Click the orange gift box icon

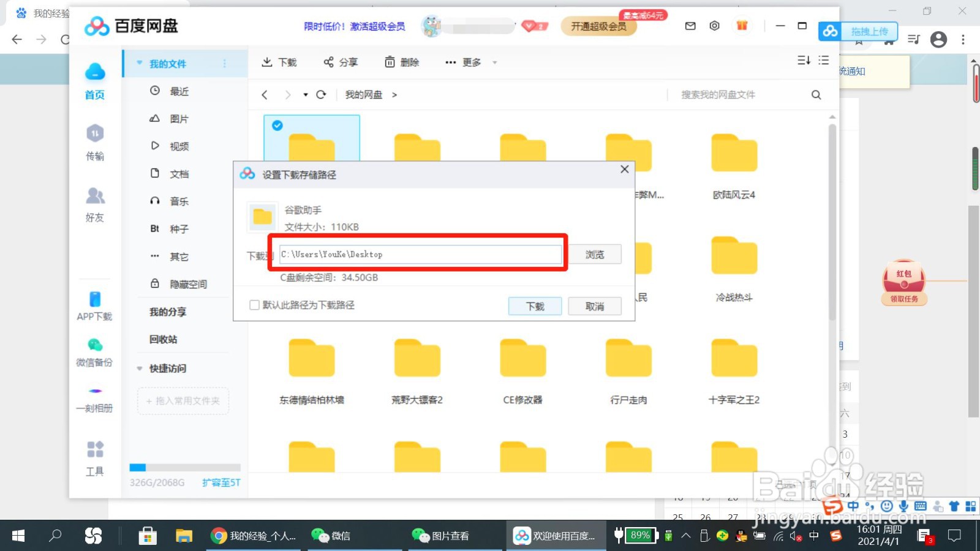742,26
